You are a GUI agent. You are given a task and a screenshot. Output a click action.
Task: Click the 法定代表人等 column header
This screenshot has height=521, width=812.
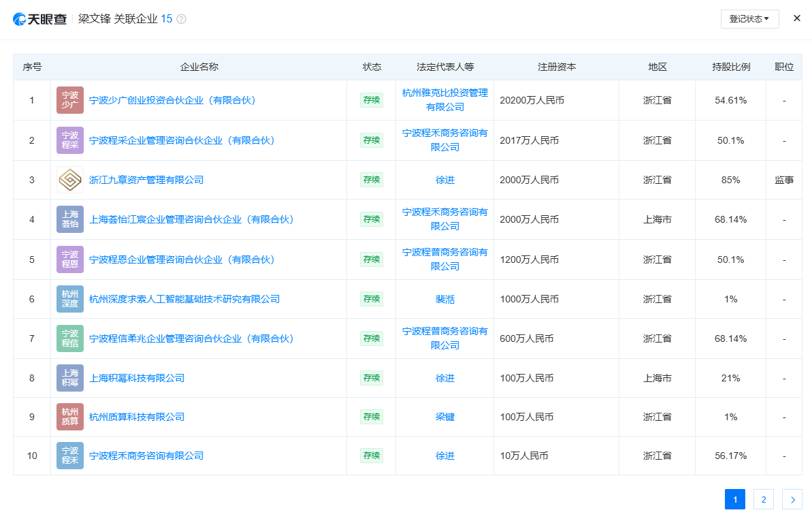coord(445,67)
